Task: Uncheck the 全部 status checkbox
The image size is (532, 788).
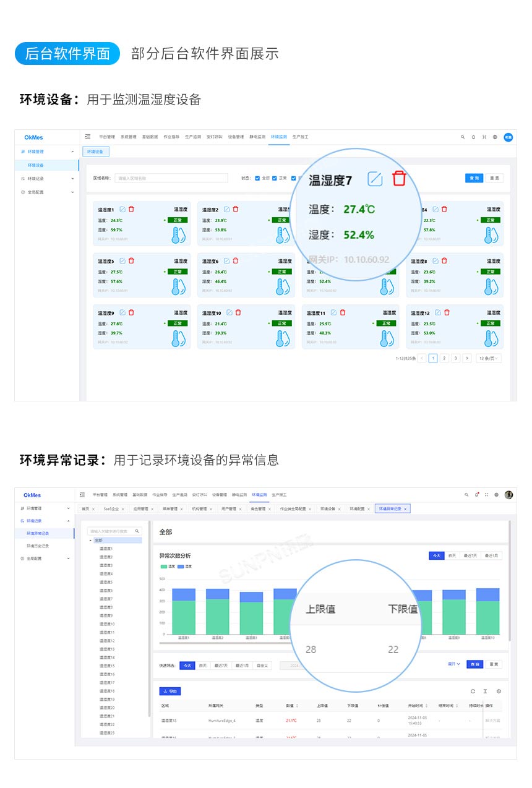Action: click(x=257, y=178)
